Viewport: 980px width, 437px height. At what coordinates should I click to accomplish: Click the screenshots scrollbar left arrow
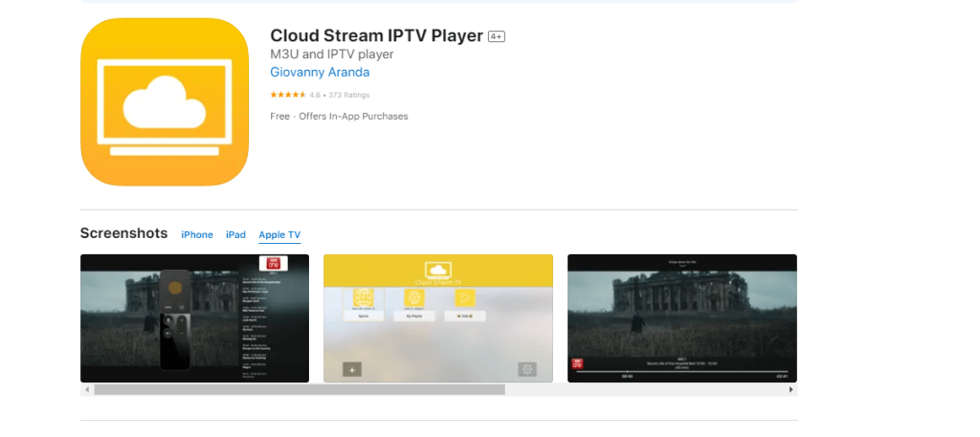click(86, 390)
